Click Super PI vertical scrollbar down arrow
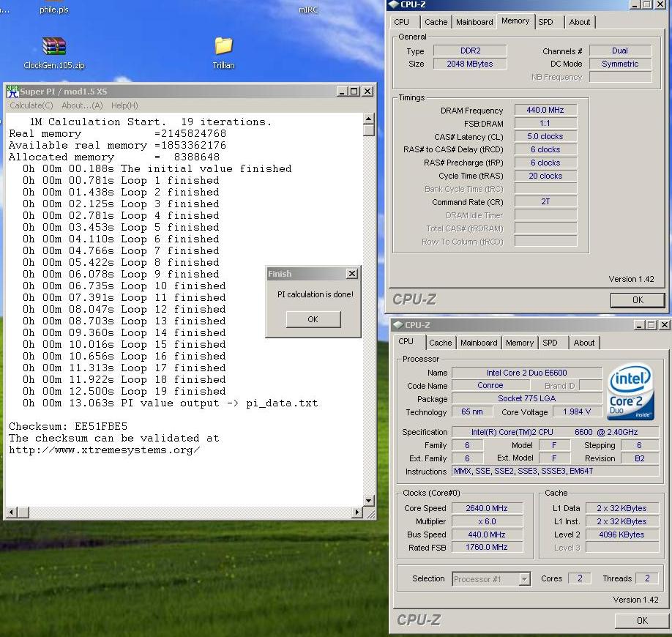 click(x=368, y=500)
